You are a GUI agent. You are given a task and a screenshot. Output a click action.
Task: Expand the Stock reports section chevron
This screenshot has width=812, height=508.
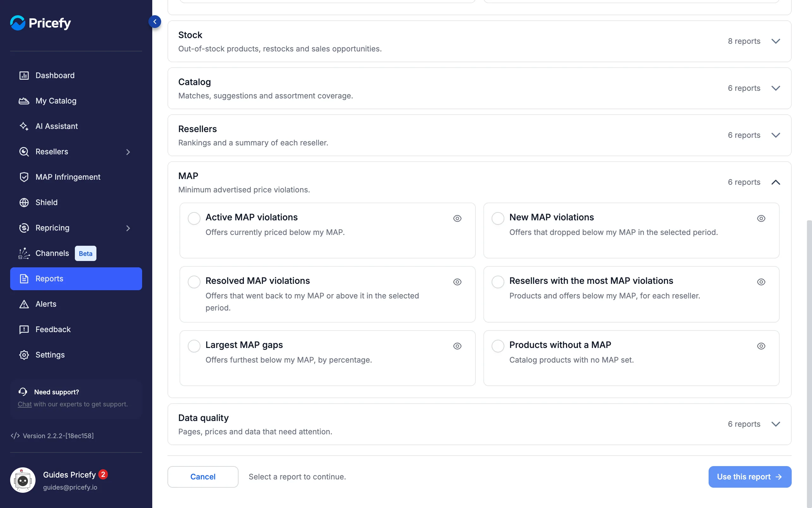click(x=776, y=41)
